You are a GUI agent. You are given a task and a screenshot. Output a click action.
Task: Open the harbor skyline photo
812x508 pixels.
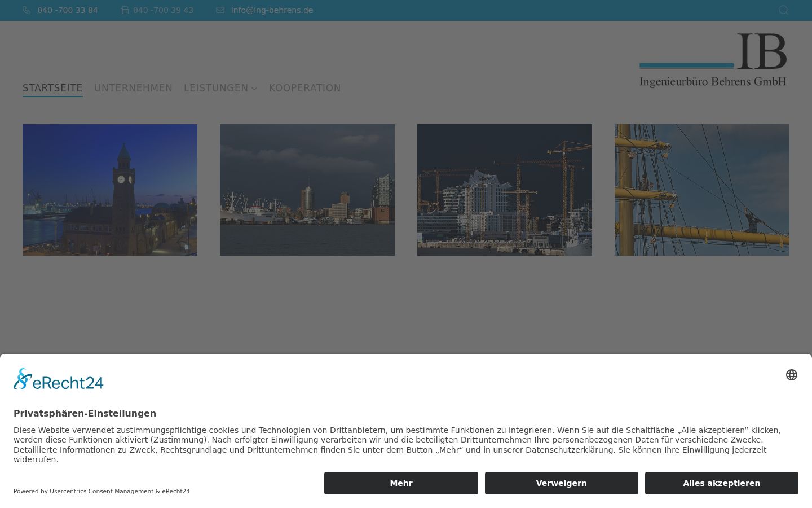307,190
